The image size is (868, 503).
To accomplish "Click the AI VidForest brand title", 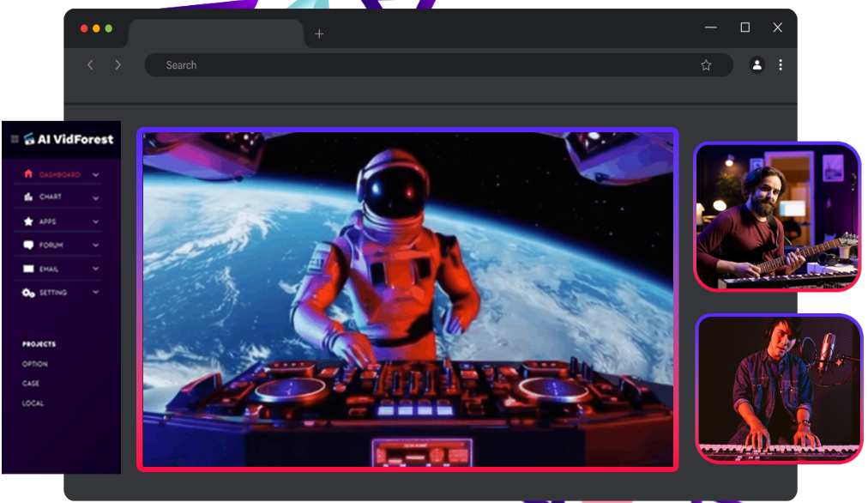I will point(75,139).
